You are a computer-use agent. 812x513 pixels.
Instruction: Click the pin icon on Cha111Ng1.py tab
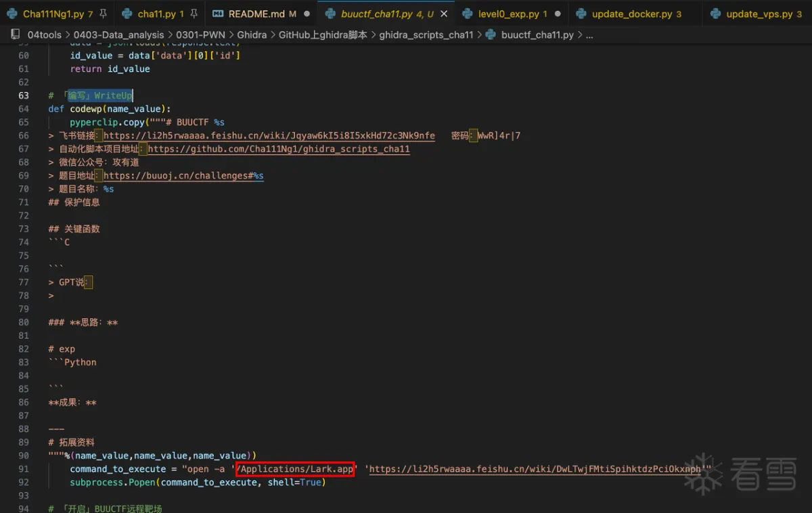103,14
